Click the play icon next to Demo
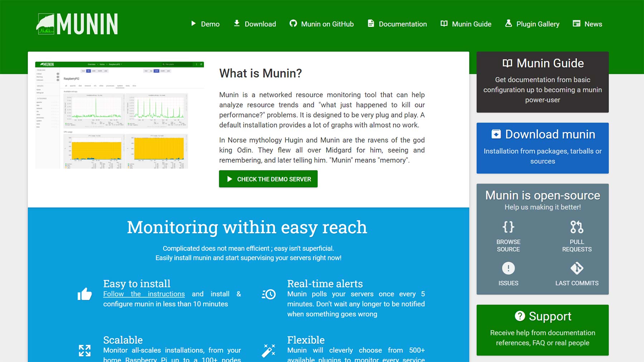The height and width of the screenshot is (362, 644). 193,24
